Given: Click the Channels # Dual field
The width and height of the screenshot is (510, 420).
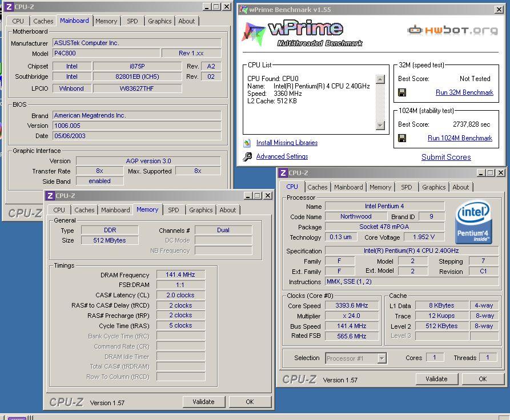Looking at the screenshot, I should point(223,230).
